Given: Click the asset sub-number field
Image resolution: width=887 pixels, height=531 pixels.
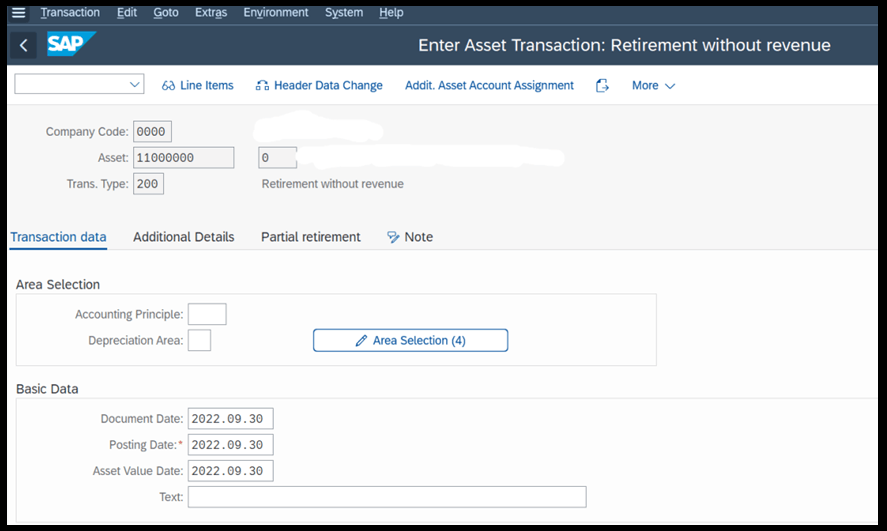Looking at the screenshot, I should point(278,158).
